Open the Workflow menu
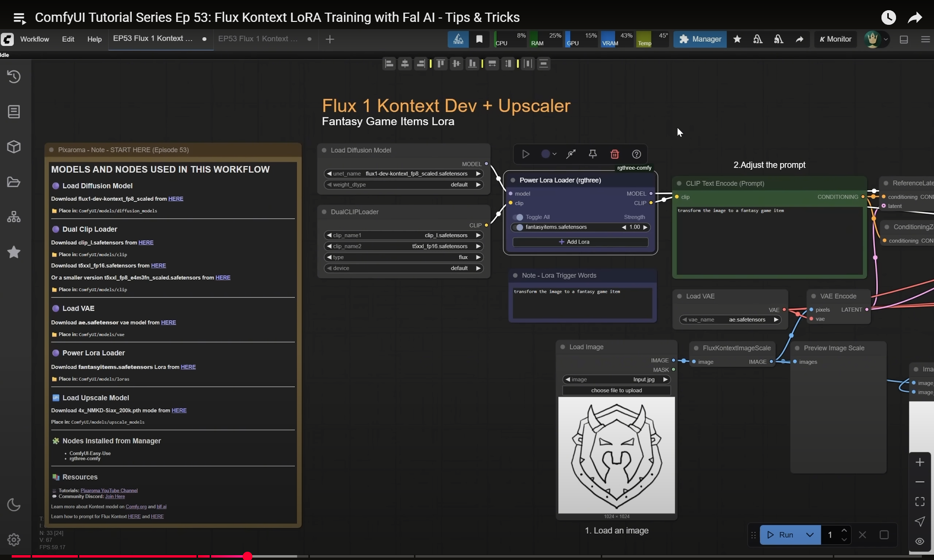 click(35, 39)
